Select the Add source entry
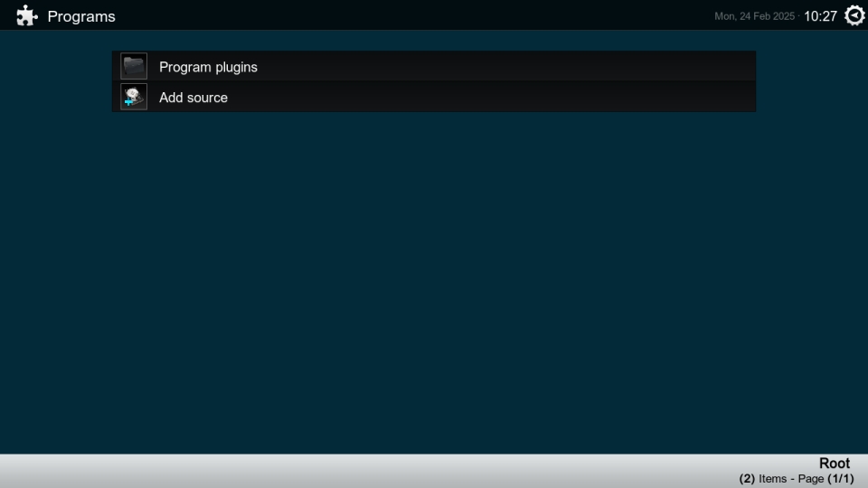 point(434,97)
